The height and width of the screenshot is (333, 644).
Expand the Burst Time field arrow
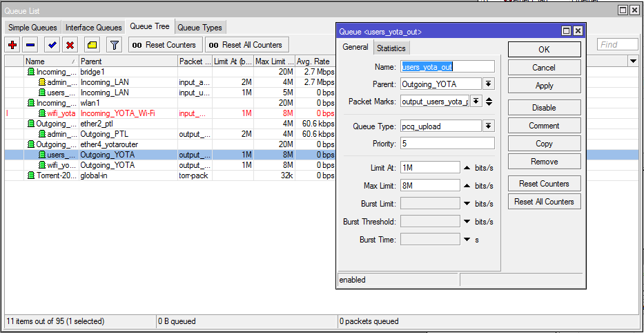tap(467, 239)
